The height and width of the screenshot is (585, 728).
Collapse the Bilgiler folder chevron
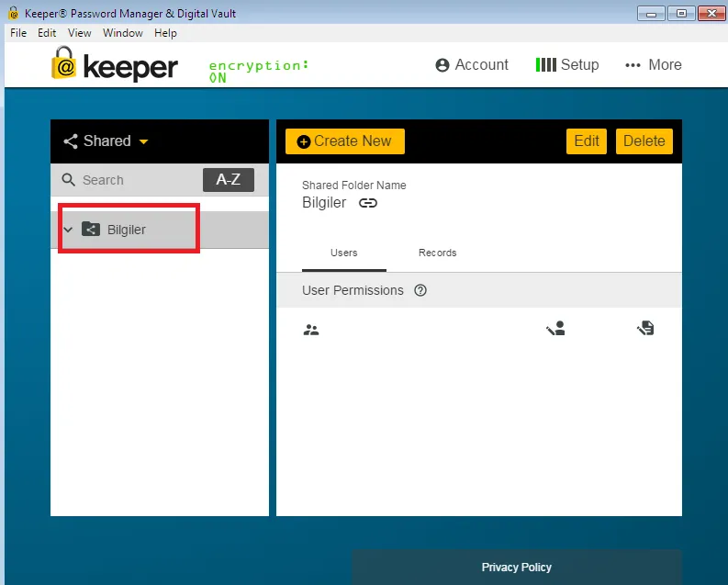(68, 230)
